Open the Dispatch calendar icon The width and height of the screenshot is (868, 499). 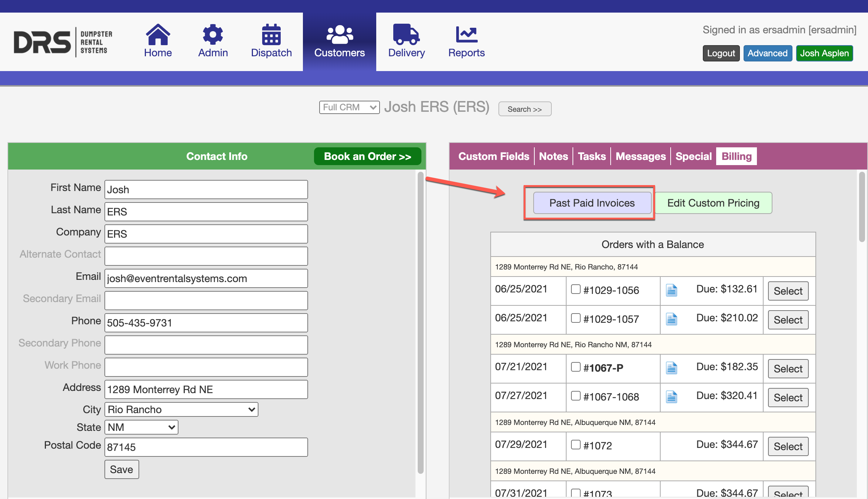coord(271,35)
